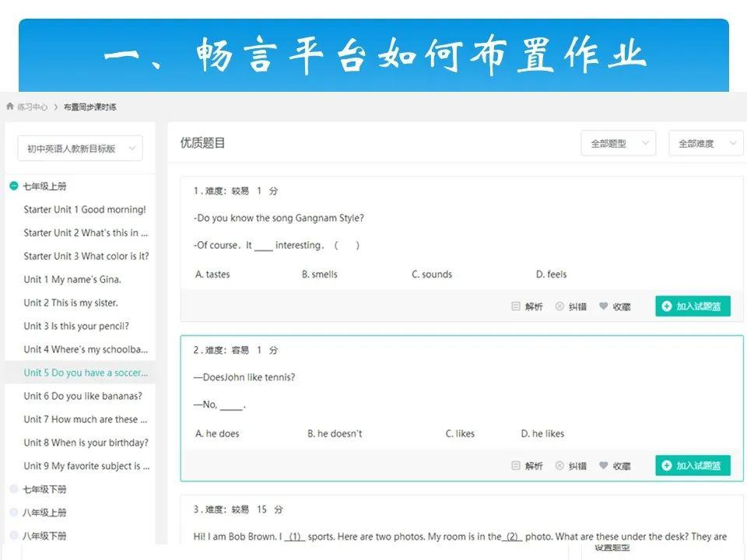Screen dimensions: 747x560
Task: Expand the 七年级下册 tree node
Action: [x=14, y=489]
